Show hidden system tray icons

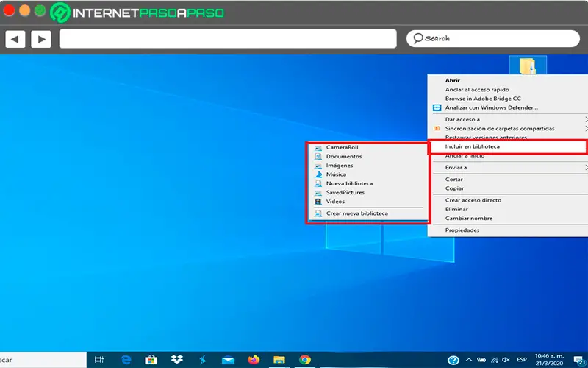pos(469,360)
